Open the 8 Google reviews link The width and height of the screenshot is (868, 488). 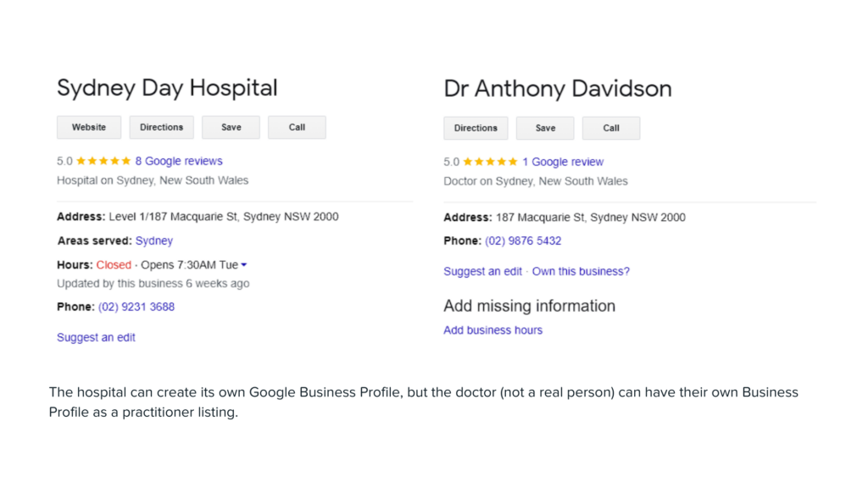[179, 161]
